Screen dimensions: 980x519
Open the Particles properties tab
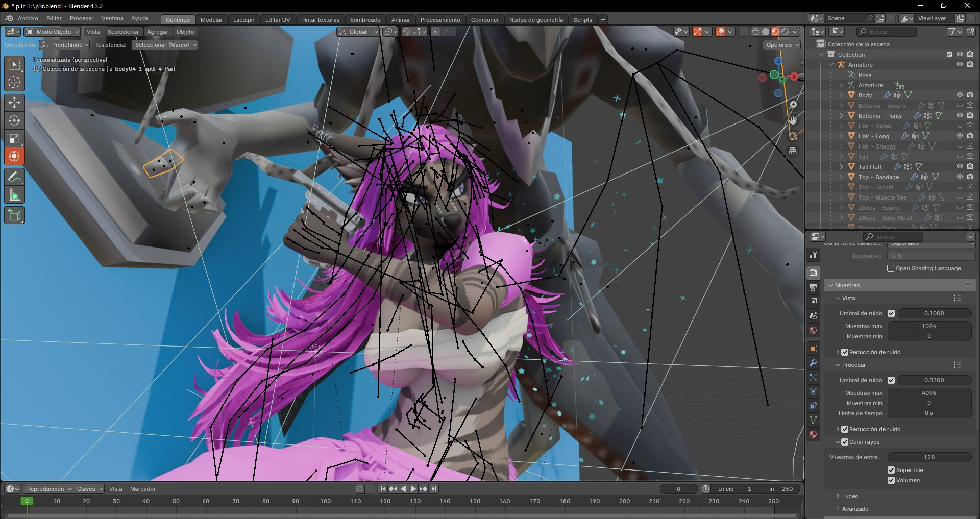click(x=813, y=377)
